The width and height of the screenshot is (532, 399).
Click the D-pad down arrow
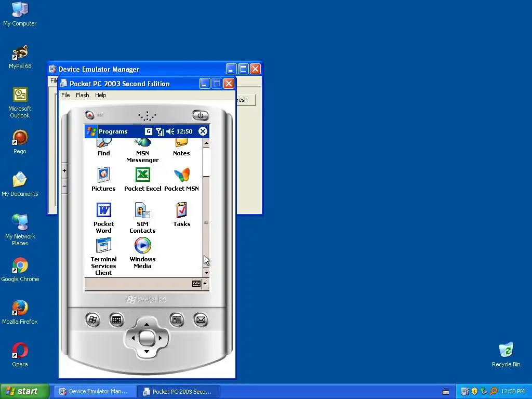[x=147, y=352]
